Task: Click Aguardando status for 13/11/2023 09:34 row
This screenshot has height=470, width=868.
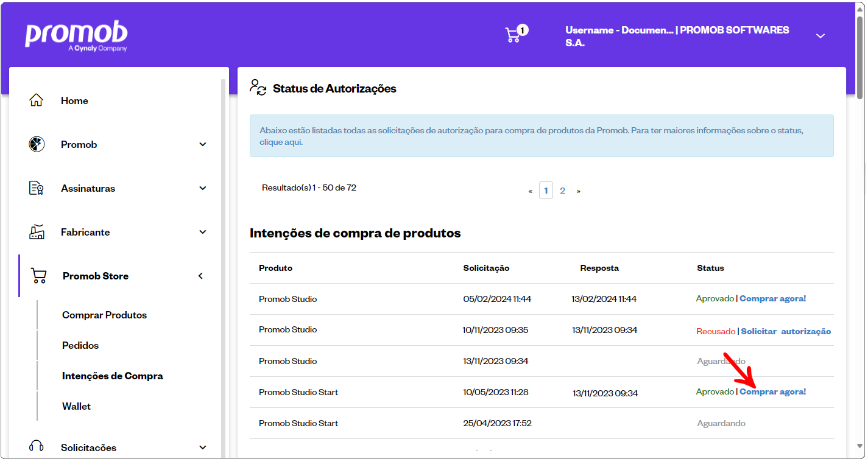Action: point(721,362)
